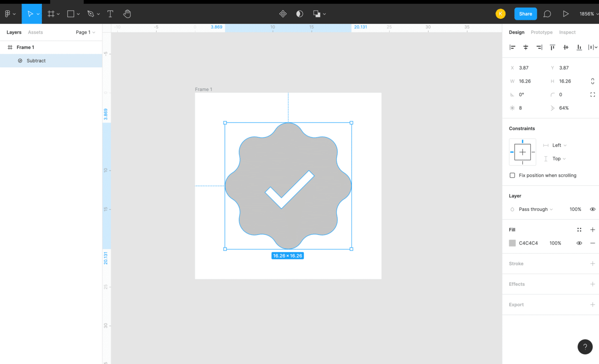Open Pass through blend mode dropdown
Screen dimensions: 599x364
[x=535, y=210]
